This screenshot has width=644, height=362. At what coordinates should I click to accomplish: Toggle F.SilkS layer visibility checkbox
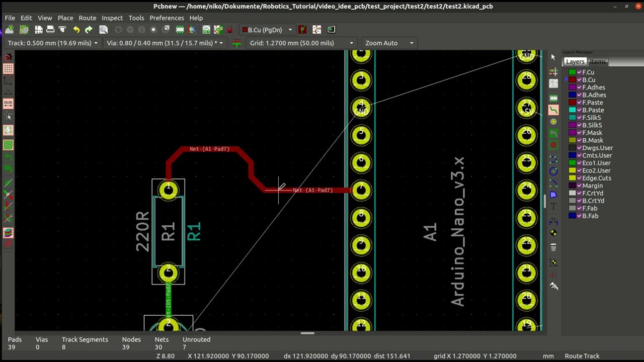click(x=579, y=118)
